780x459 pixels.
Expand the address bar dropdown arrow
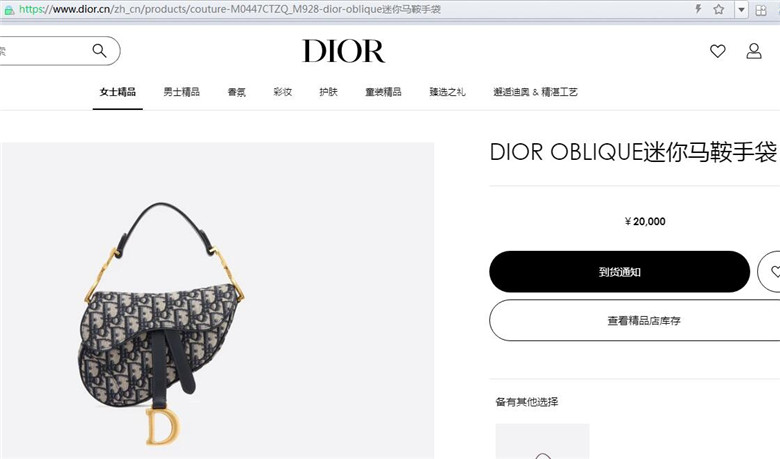(741, 10)
